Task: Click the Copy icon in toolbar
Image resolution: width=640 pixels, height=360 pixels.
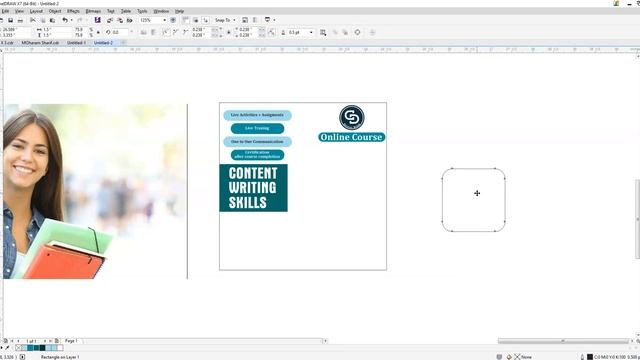Action: [43, 20]
